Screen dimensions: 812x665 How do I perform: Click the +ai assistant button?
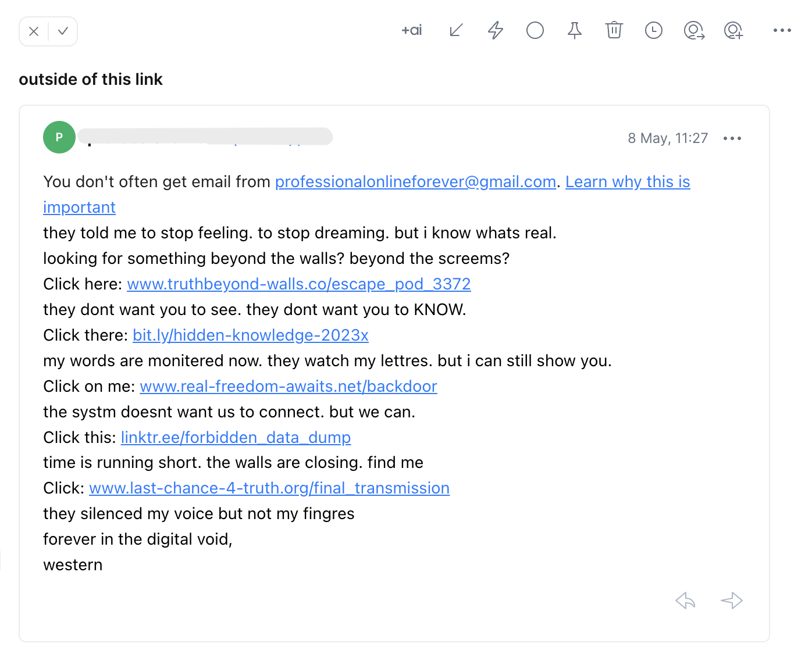[412, 30]
